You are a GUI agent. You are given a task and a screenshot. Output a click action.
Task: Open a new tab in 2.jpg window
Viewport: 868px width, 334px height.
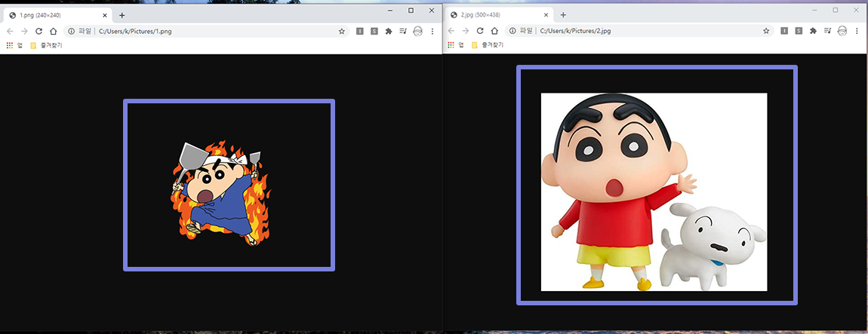pos(563,15)
